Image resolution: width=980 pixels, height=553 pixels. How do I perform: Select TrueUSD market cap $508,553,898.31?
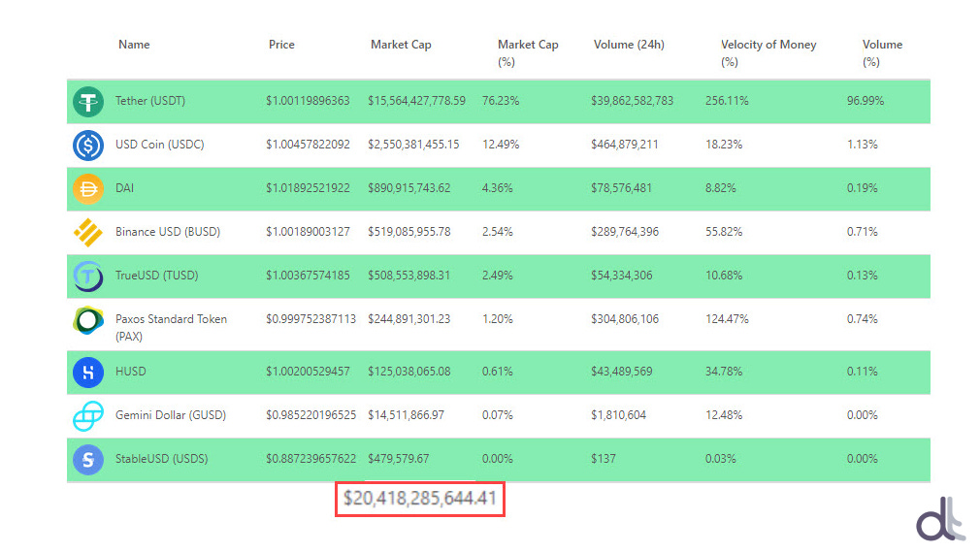coord(408,276)
